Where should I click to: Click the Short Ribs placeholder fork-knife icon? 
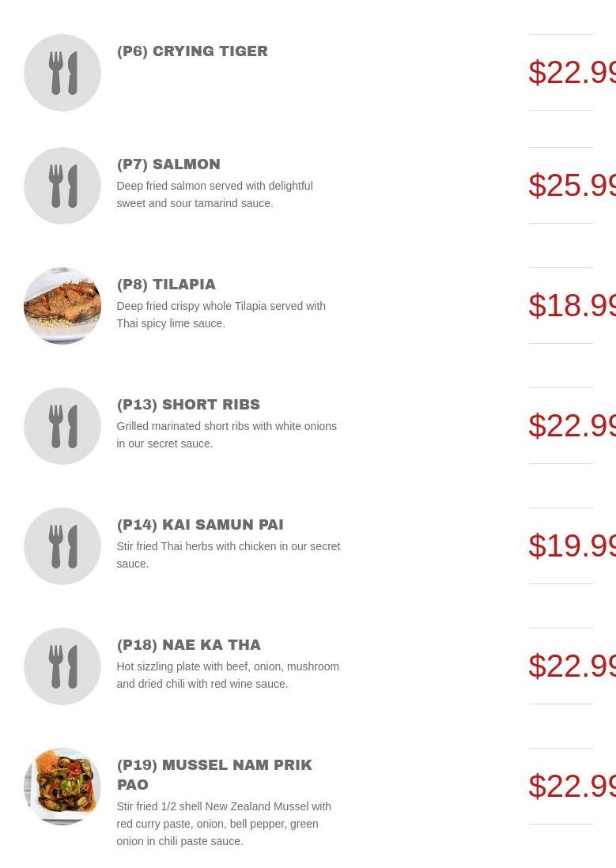[x=62, y=426]
